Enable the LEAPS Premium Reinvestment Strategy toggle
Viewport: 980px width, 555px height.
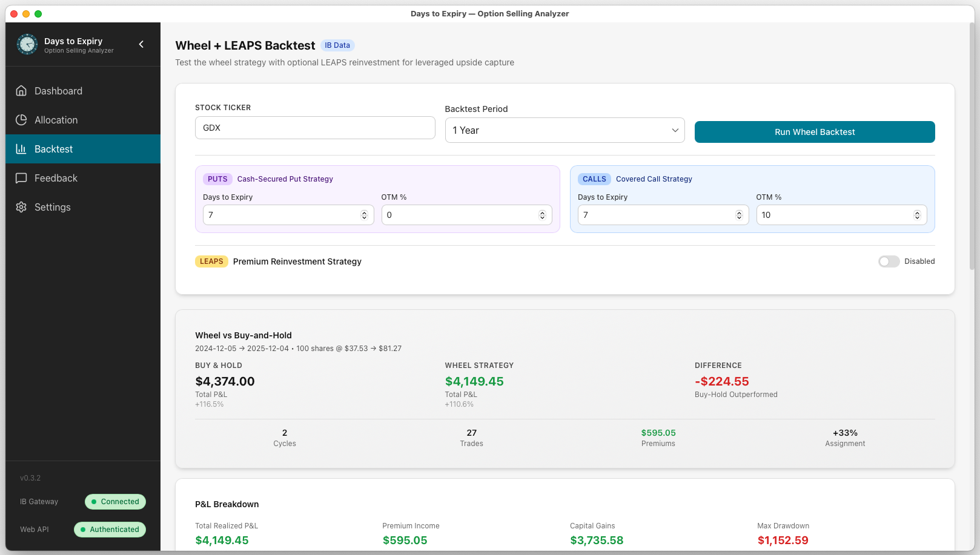(889, 261)
